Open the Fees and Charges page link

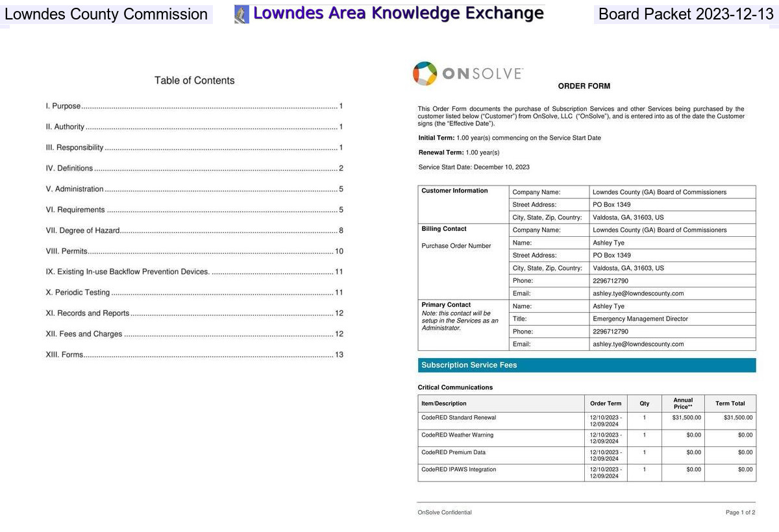[83, 333]
